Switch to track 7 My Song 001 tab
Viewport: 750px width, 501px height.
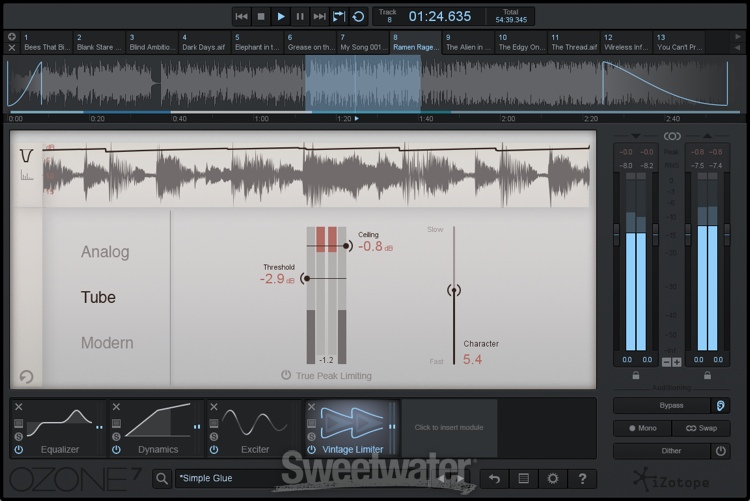point(363,43)
